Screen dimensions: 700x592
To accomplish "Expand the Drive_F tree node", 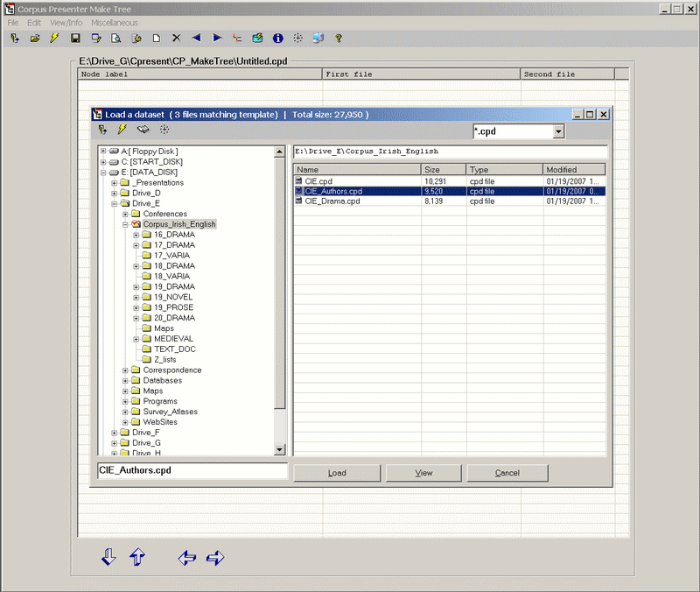I will coord(115,433).
